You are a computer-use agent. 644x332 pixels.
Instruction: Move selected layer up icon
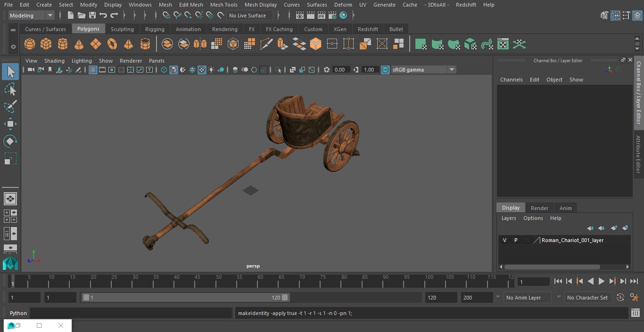tap(590, 228)
